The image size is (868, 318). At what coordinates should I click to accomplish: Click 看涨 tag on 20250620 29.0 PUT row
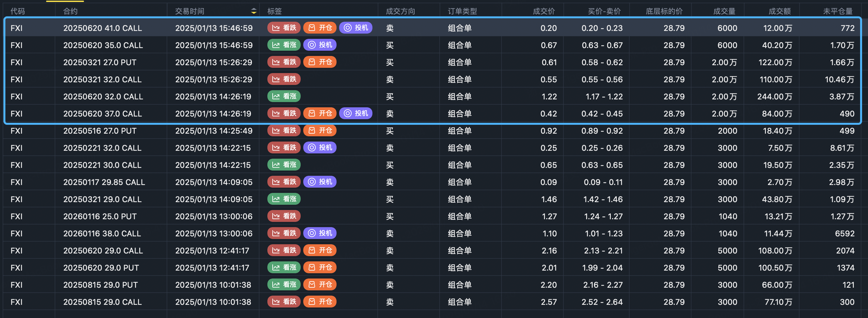(284, 268)
